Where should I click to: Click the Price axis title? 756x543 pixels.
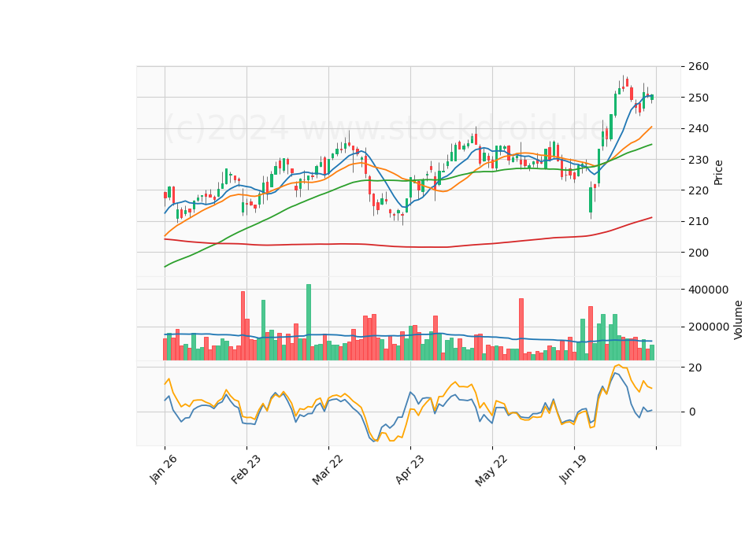point(718,172)
